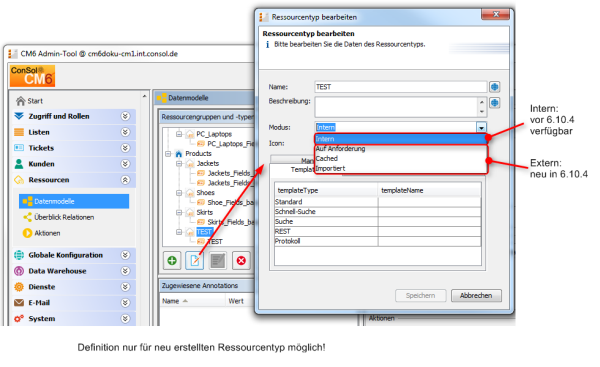Click the Abbrechen button

[476, 295]
